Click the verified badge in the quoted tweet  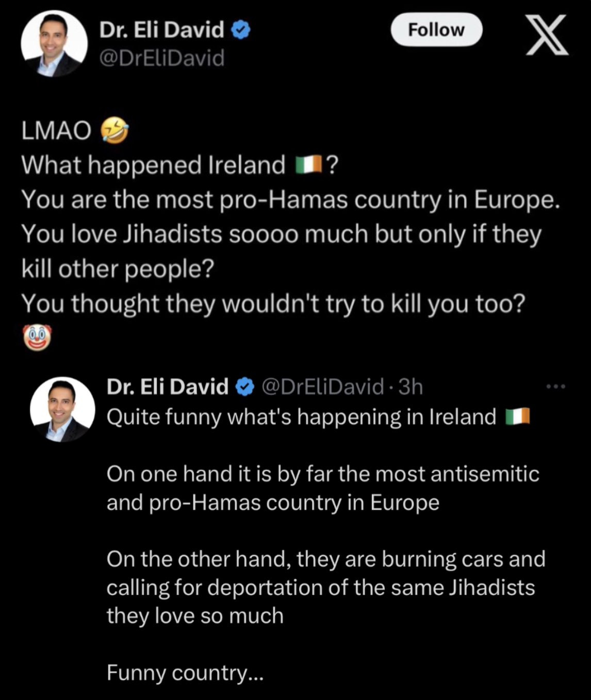[x=245, y=386]
